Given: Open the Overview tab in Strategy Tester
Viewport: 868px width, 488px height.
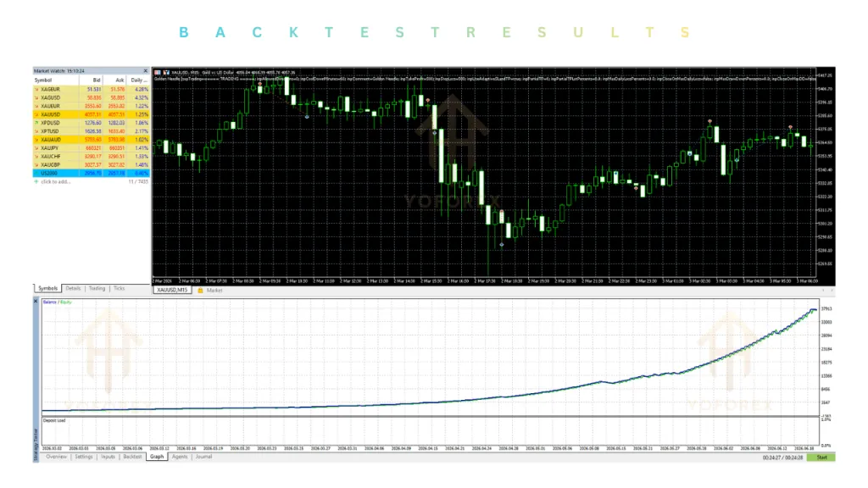Looking at the screenshot, I should (56, 457).
